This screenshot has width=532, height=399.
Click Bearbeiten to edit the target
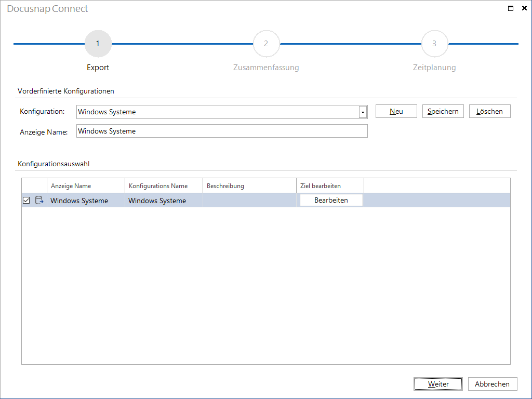[x=331, y=200]
